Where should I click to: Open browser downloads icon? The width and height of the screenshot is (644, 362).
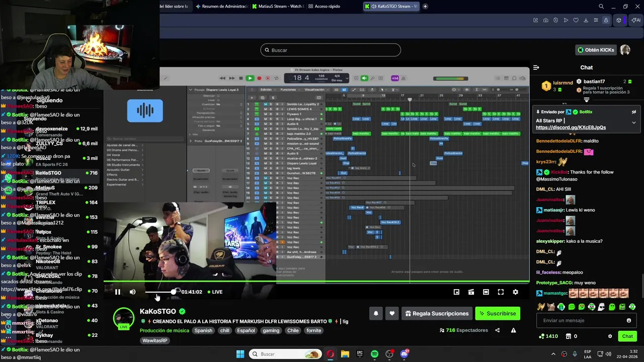tap(586, 20)
